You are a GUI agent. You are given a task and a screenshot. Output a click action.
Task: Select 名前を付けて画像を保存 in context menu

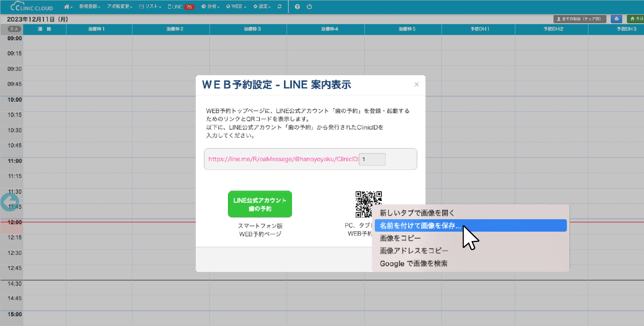[420, 226]
